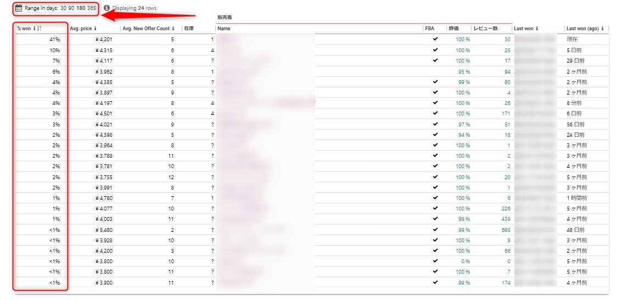The height and width of the screenshot is (300, 644).
Task: Click the calendar icon beside Range in days
Action: click(x=19, y=8)
